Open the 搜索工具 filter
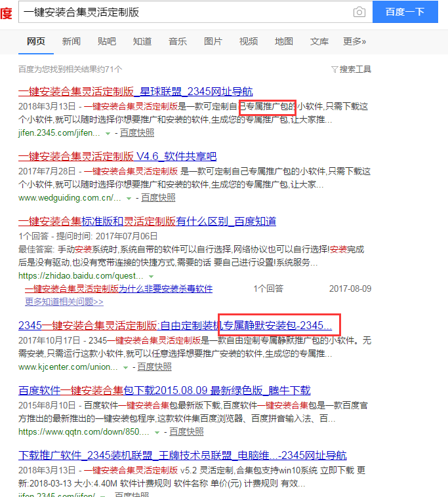The image size is (448, 497). pyautogui.click(x=352, y=69)
